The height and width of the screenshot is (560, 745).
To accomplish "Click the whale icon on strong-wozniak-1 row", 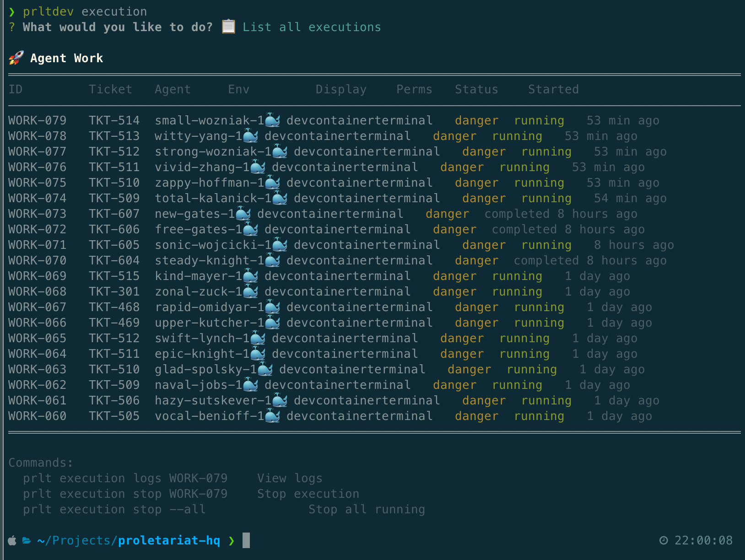I will (280, 151).
